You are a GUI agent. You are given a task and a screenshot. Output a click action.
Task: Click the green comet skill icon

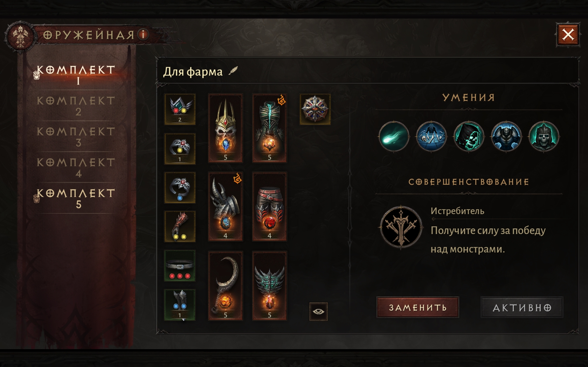pyautogui.click(x=394, y=136)
